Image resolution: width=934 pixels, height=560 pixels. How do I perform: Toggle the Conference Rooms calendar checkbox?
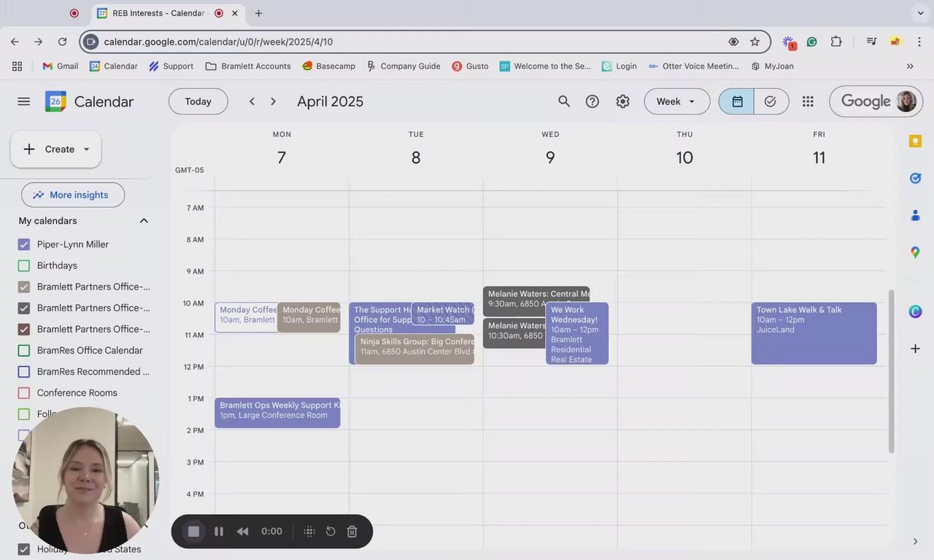tap(24, 392)
